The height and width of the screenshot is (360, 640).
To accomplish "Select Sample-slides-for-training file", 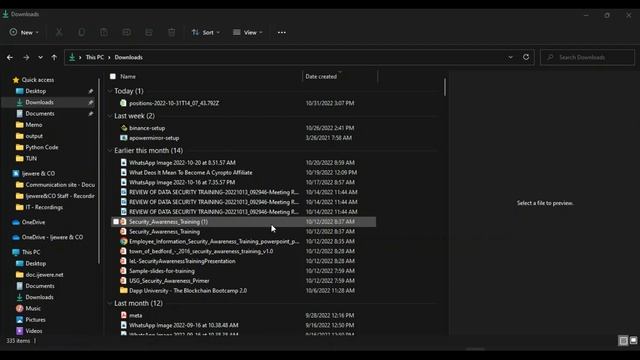I will (x=162, y=271).
